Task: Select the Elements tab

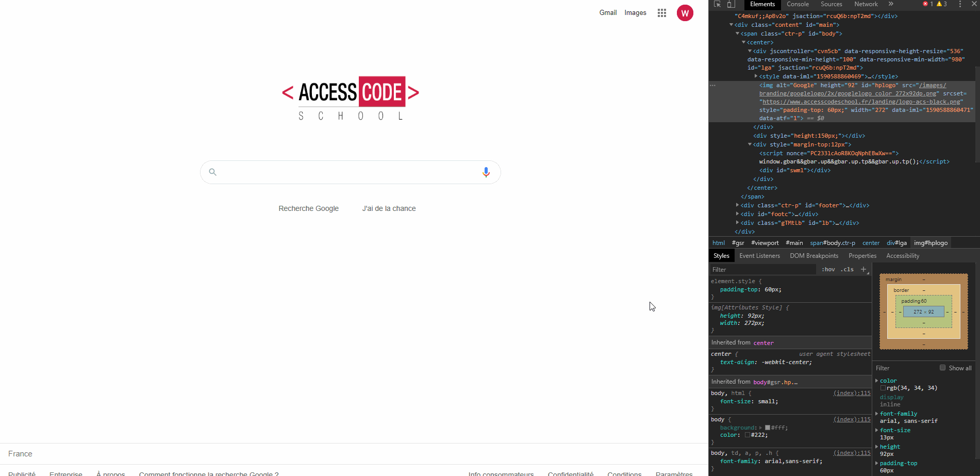Action: click(762, 4)
